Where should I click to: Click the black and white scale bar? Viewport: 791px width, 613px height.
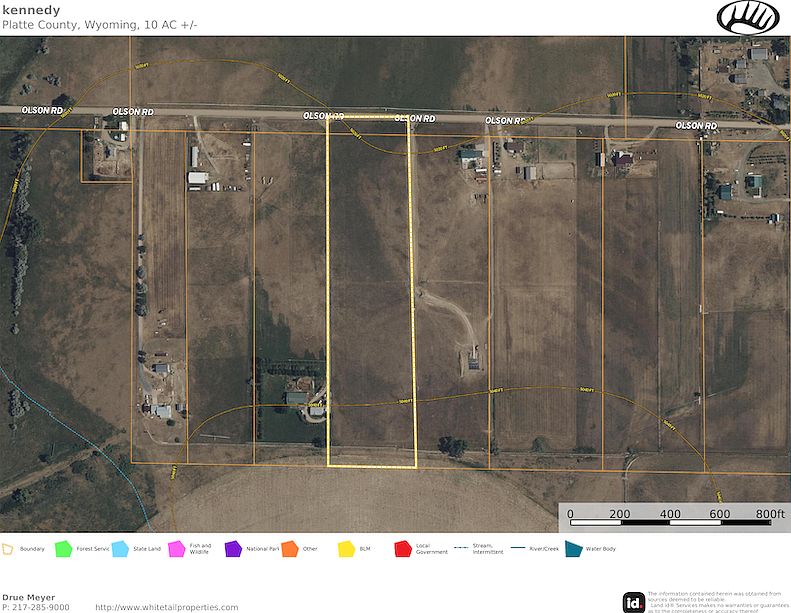tap(670, 523)
